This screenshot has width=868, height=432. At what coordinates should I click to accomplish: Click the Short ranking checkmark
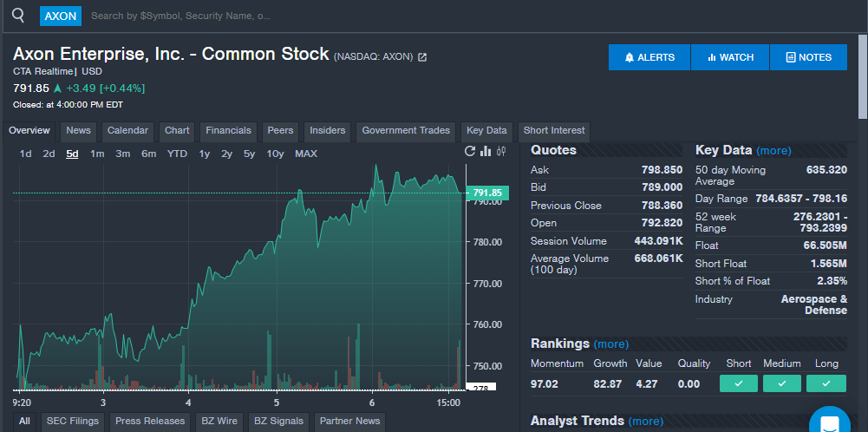(x=739, y=383)
